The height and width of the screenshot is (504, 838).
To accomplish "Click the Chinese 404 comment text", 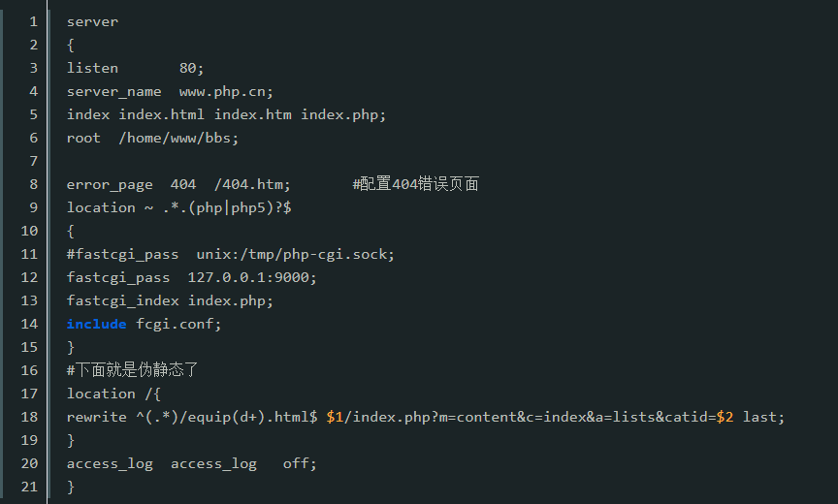I will [415, 184].
